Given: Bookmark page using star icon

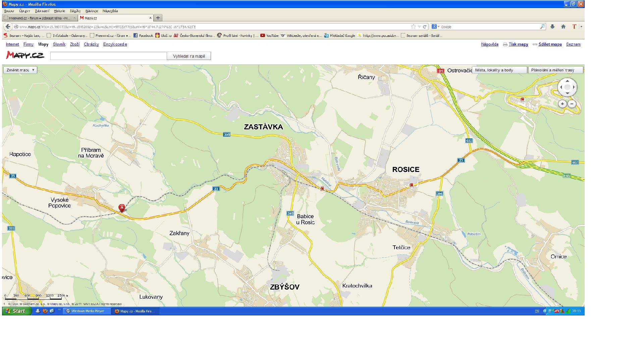Looking at the screenshot, I should pos(414,27).
